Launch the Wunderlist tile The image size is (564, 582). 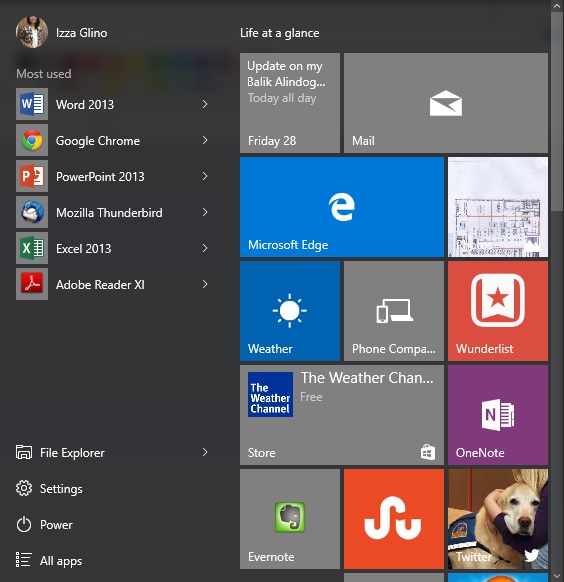[498, 311]
